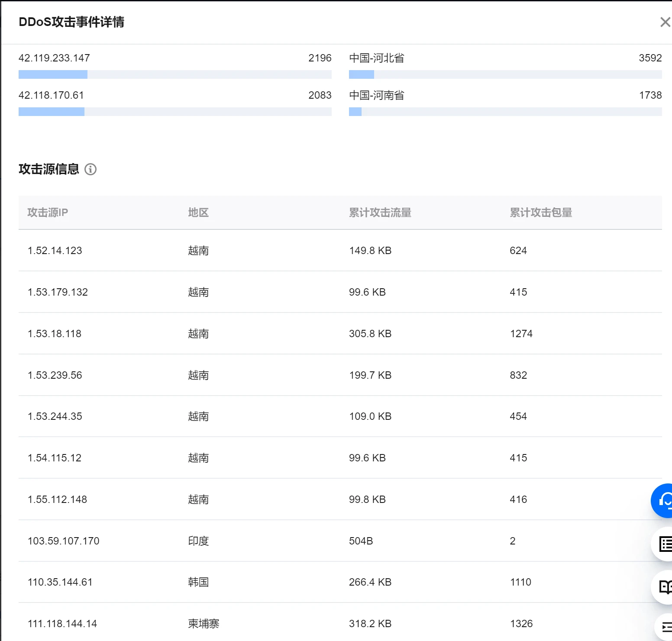
Task: Click the 42.118.170.61 IP label
Action: pos(51,95)
